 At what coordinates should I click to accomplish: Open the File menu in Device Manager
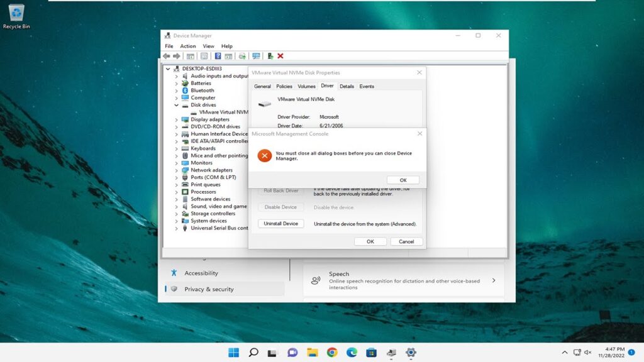169,46
